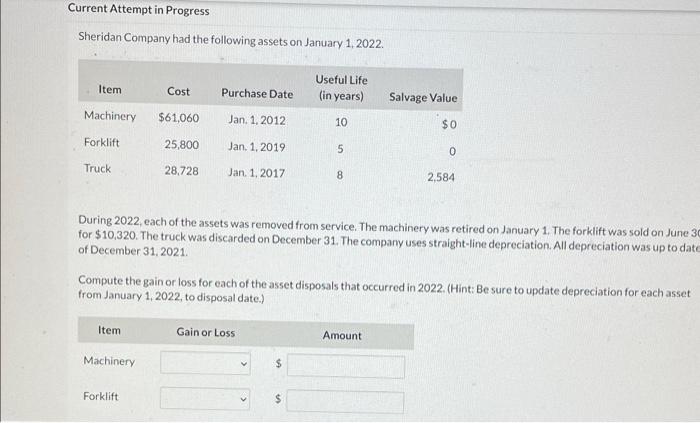The width and height of the screenshot is (700, 423).
Task: Open the Machinery Gain or Loss dropdown
Action: pos(205,363)
